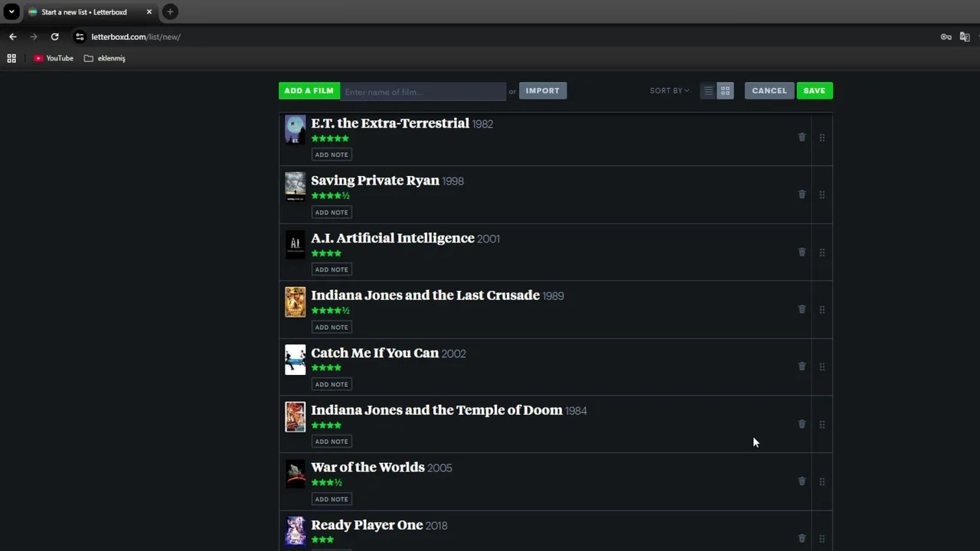Save the list

pyautogui.click(x=815, y=91)
